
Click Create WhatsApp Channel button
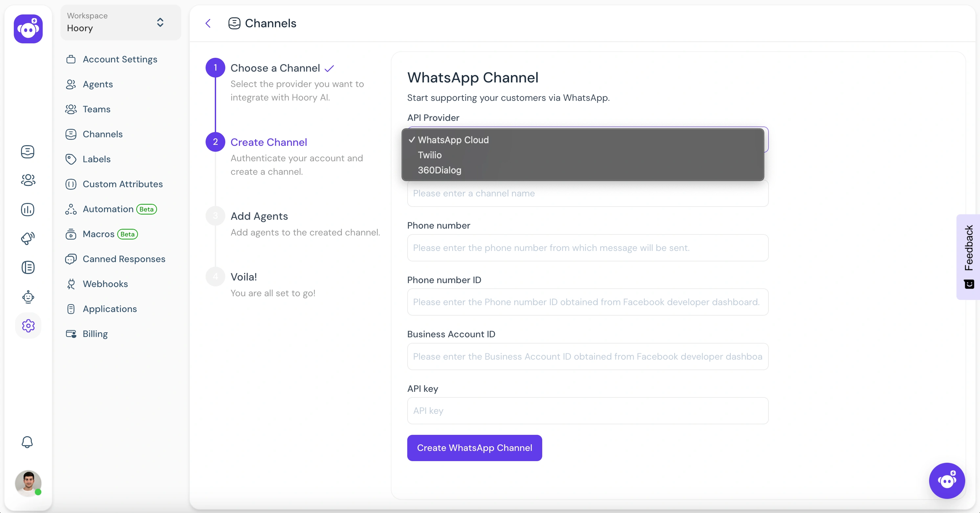(x=475, y=448)
